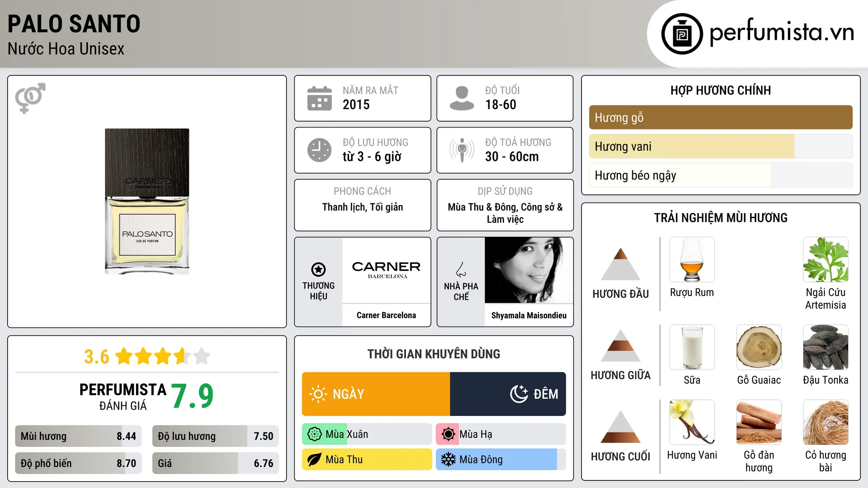The height and width of the screenshot is (488, 868).
Task: Select the Gỗ Guaiac note image
Action: 759,347
